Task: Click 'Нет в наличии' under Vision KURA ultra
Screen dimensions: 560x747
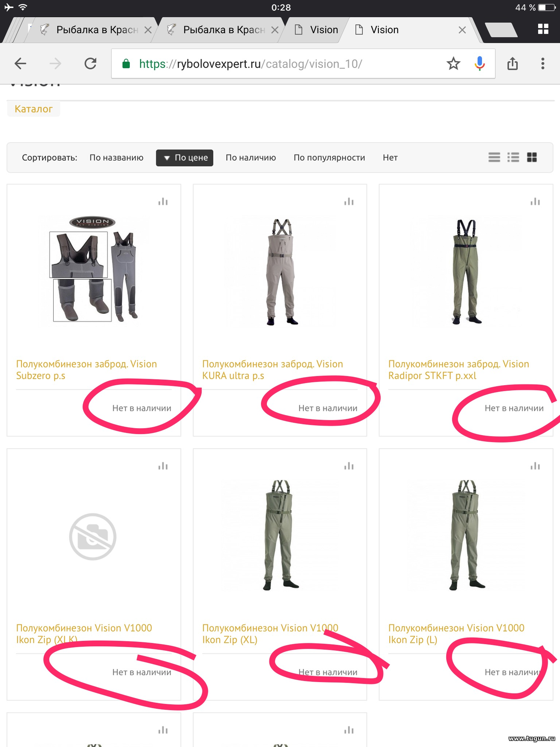Action: coord(328,408)
